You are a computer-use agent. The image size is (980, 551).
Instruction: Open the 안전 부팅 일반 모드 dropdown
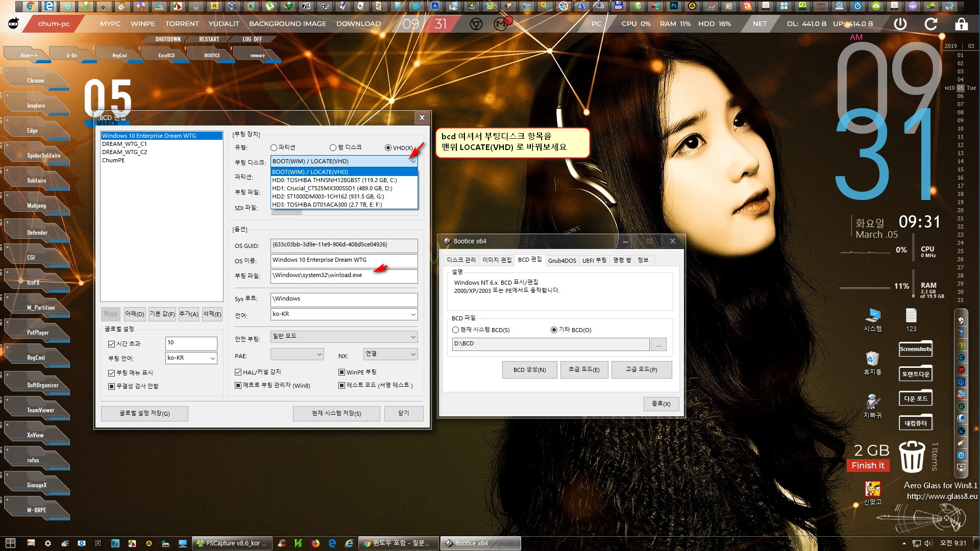(344, 337)
